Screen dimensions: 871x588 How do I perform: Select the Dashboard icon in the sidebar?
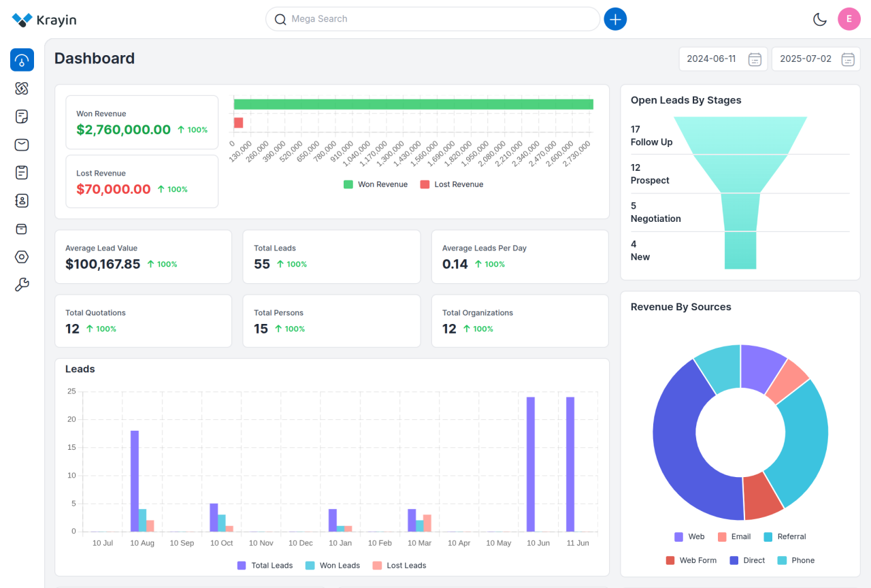pyautogui.click(x=22, y=60)
